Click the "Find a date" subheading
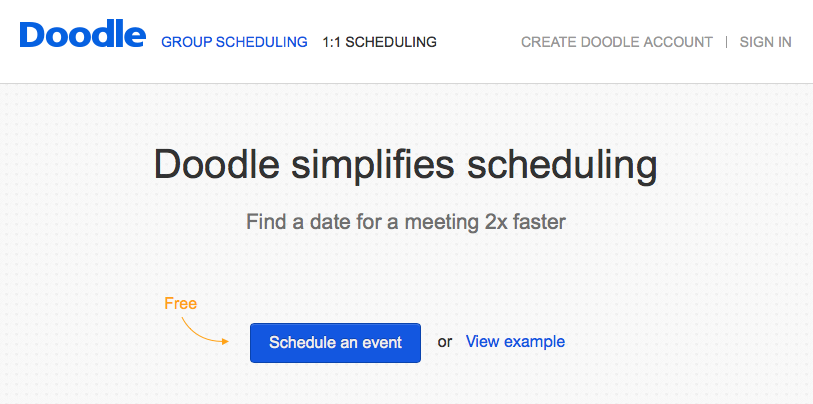This screenshot has height=404, width=813. tap(405, 221)
